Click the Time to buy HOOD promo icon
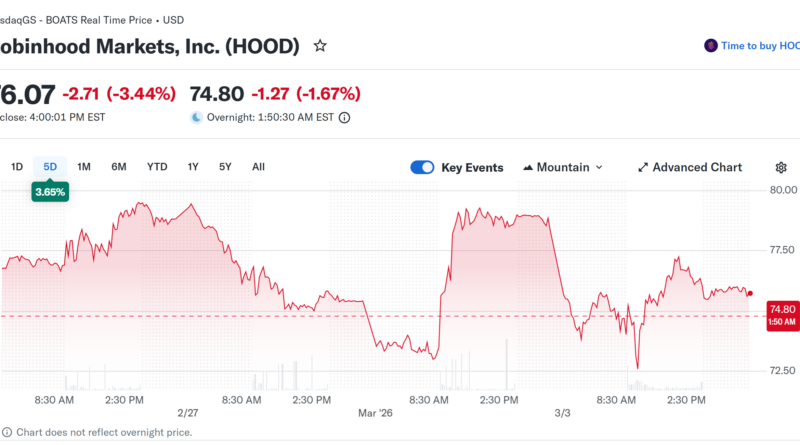 (x=711, y=46)
